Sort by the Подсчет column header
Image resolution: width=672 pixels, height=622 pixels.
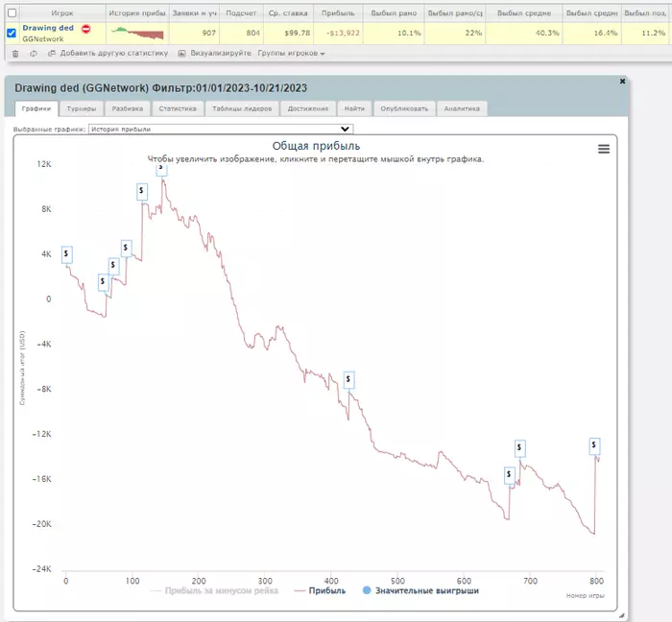[x=241, y=12]
